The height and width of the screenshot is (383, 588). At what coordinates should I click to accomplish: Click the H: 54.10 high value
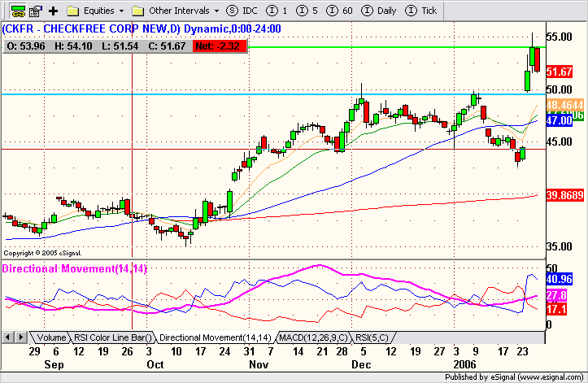pos(73,46)
